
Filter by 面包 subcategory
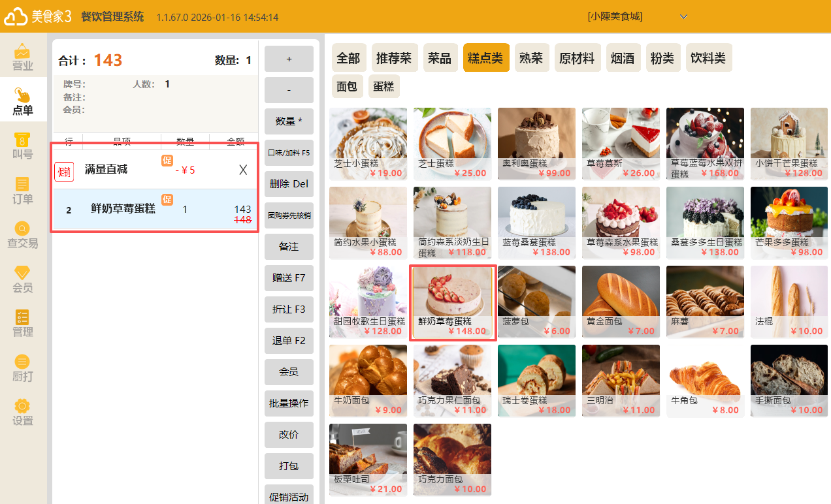point(347,86)
